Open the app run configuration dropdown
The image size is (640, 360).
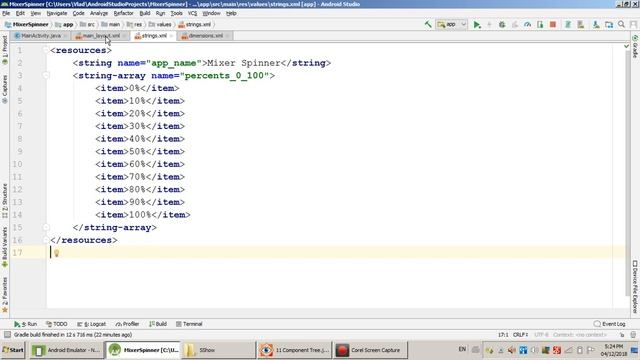(x=451, y=24)
